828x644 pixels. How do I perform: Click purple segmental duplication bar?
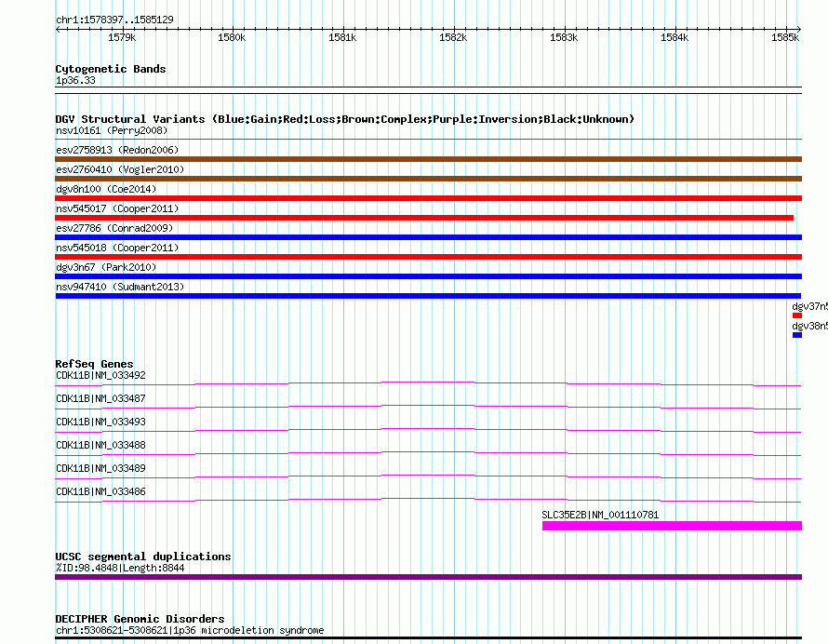(x=428, y=577)
